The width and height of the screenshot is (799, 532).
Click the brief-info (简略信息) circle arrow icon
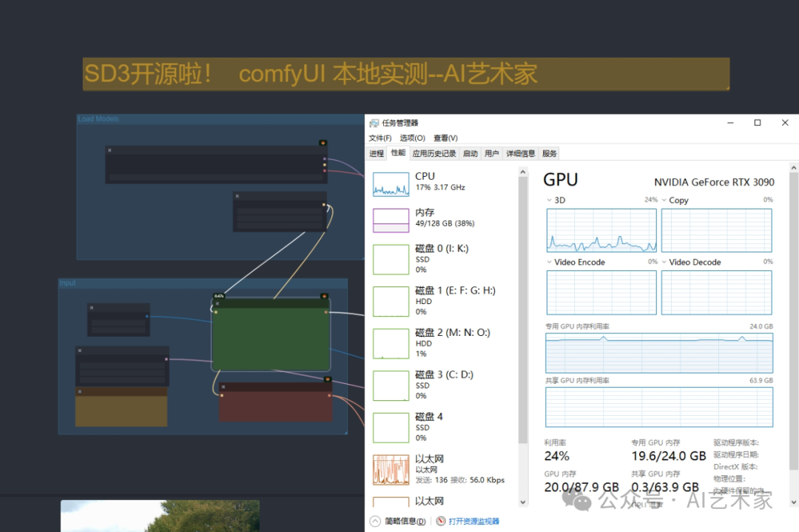374,521
